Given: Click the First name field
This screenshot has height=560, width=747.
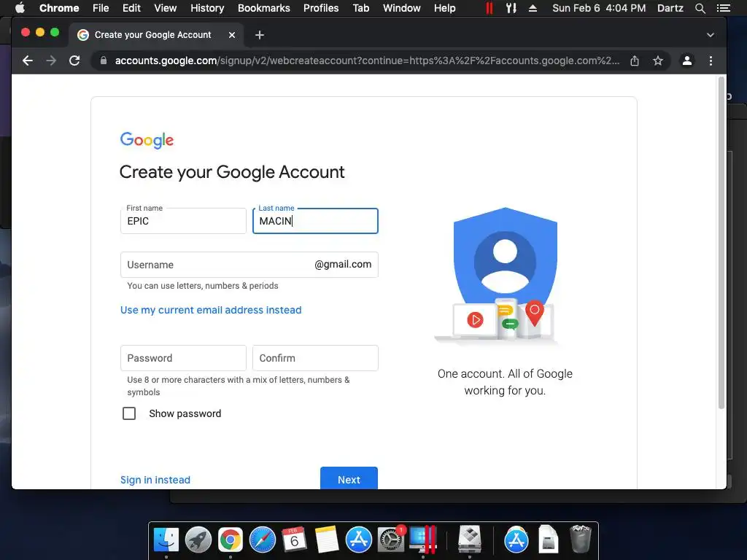Looking at the screenshot, I should (183, 221).
